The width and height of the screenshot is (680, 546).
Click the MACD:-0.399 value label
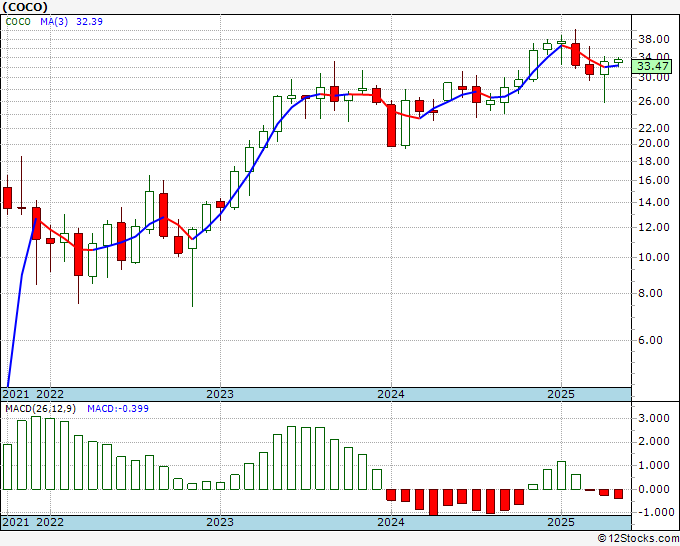(118, 409)
